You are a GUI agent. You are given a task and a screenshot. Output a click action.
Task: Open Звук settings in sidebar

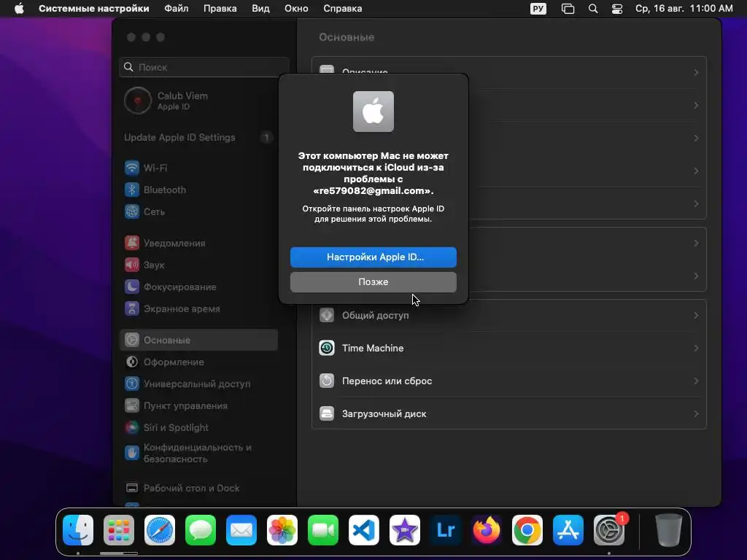pyautogui.click(x=198, y=265)
